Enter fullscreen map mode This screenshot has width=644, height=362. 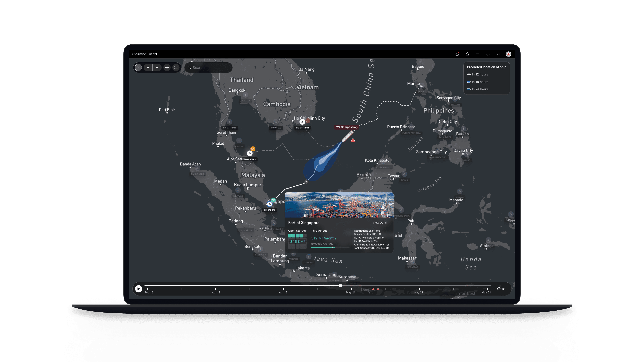tap(176, 67)
